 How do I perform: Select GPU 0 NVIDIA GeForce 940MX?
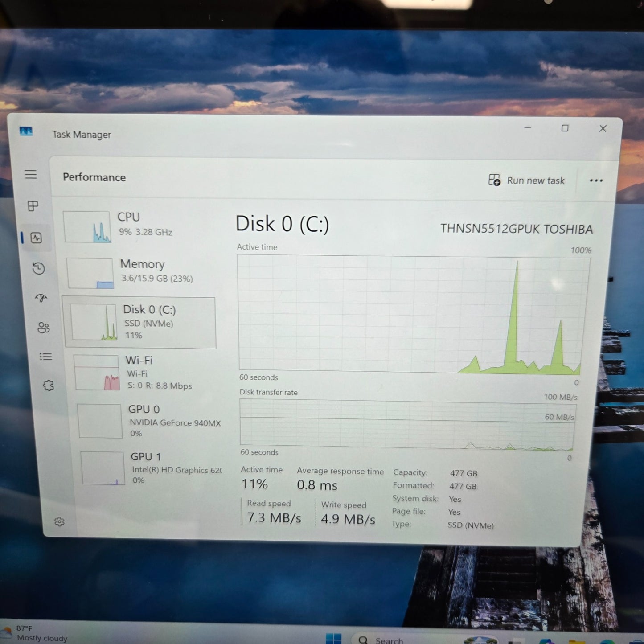[150, 421]
